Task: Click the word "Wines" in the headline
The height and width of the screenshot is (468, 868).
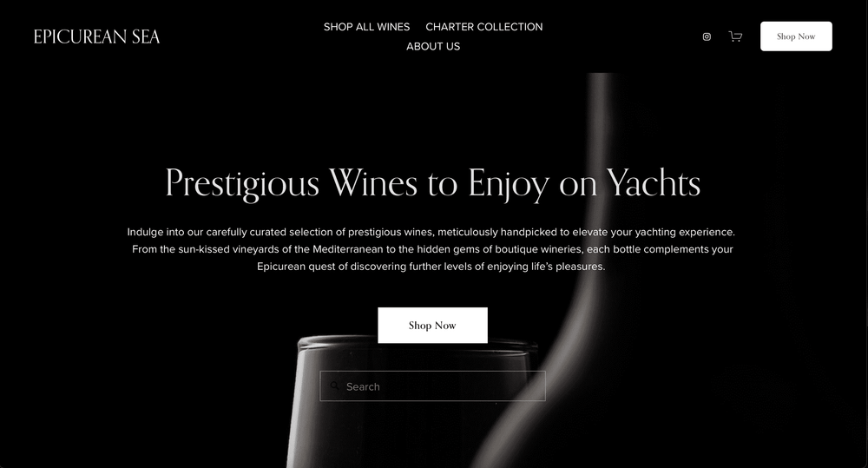Action: 373,182
